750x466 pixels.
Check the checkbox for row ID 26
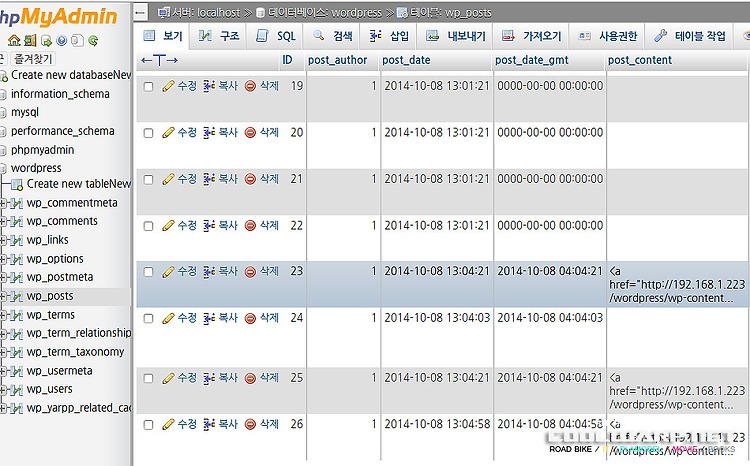click(x=149, y=425)
